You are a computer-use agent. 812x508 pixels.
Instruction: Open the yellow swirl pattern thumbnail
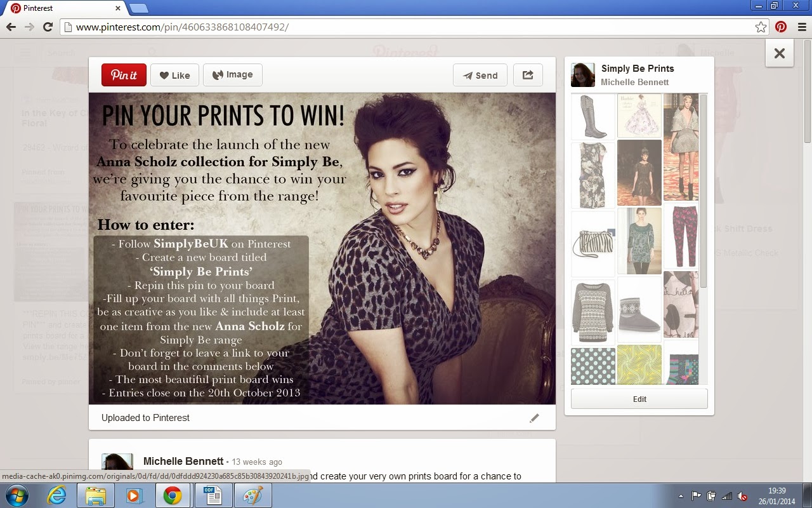click(x=639, y=364)
